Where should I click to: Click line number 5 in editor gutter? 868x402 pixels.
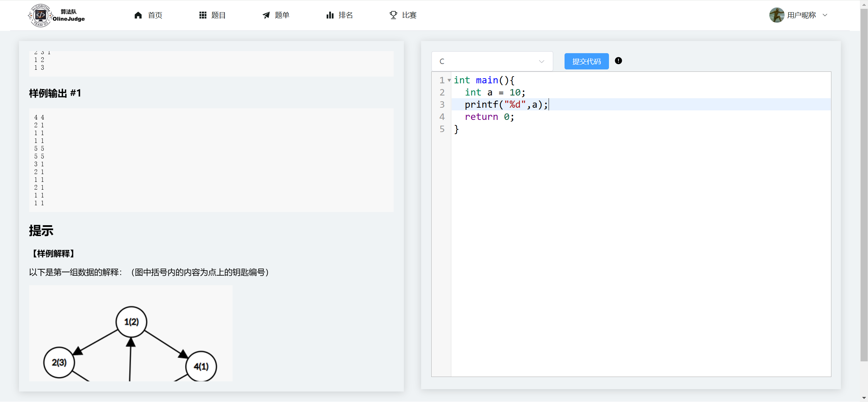click(x=442, y=129)
